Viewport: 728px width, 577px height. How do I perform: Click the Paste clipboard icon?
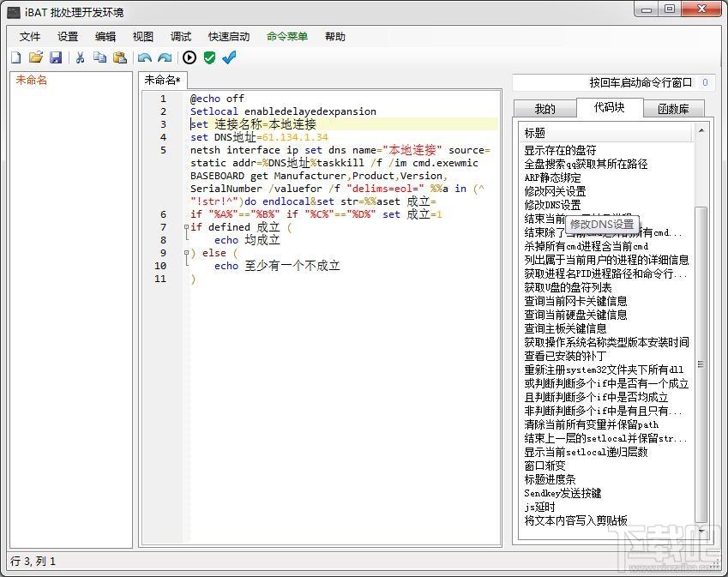120,57
